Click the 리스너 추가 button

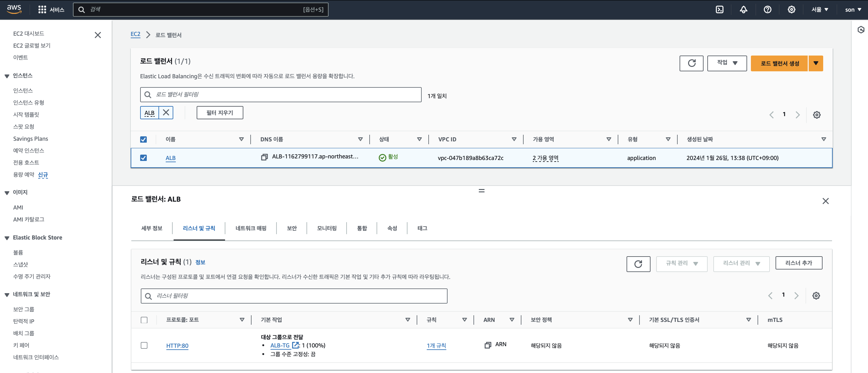(799, 263)
